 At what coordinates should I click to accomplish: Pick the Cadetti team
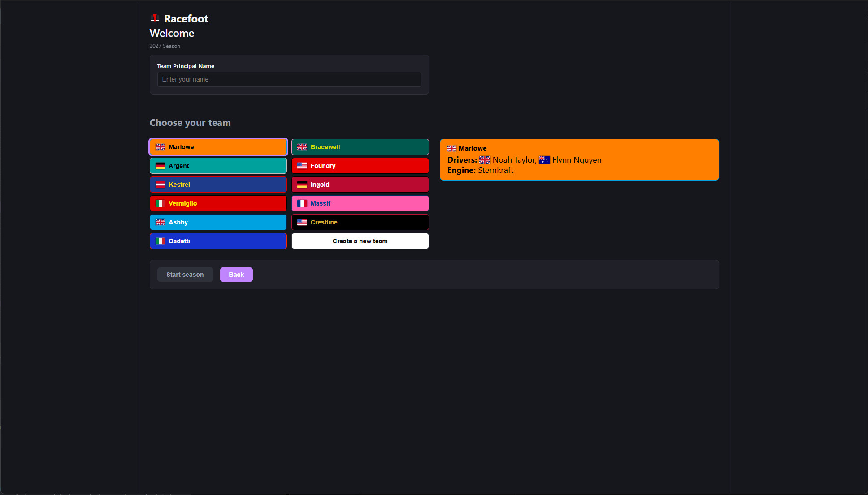(218, 241)
